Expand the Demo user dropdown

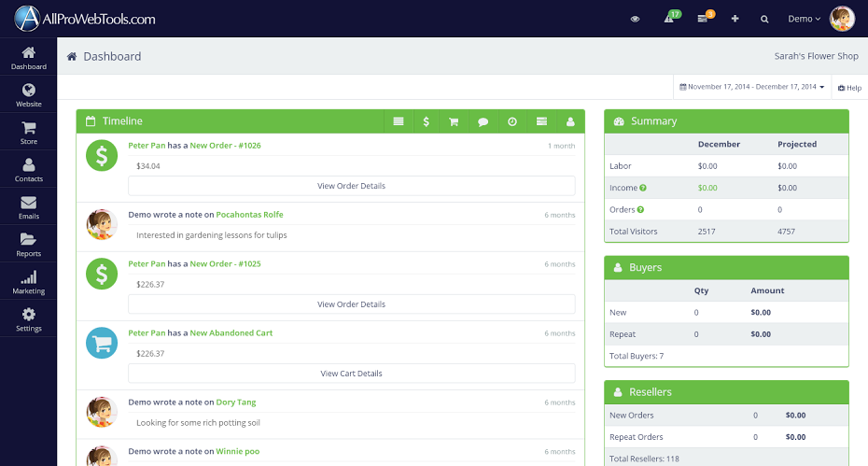804,19
